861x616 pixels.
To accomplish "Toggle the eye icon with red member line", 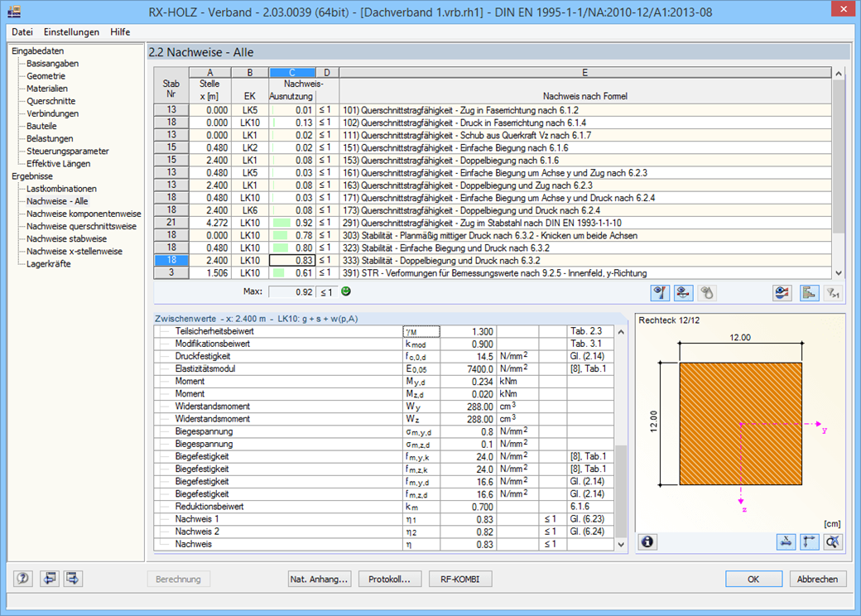I will click(x=683, y=293).
